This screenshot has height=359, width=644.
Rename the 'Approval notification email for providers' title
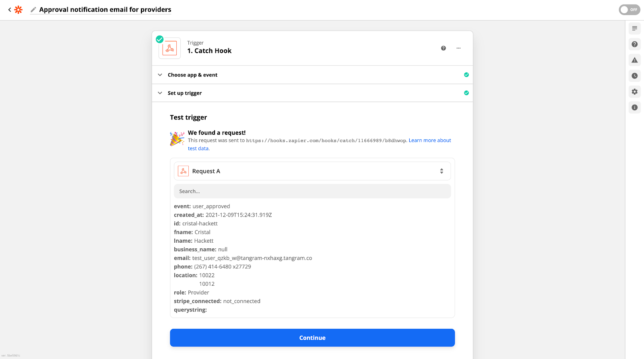pos(105,9)
